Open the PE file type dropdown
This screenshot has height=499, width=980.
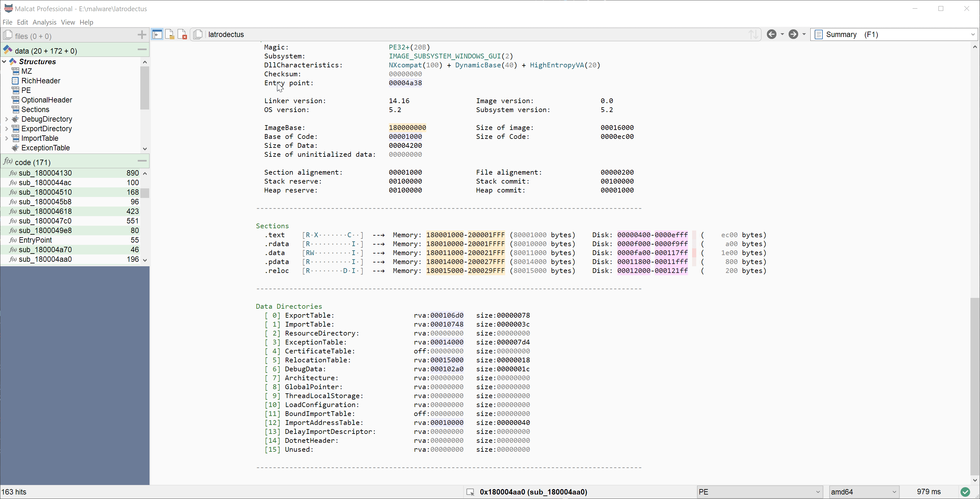(x=759, y=492)
